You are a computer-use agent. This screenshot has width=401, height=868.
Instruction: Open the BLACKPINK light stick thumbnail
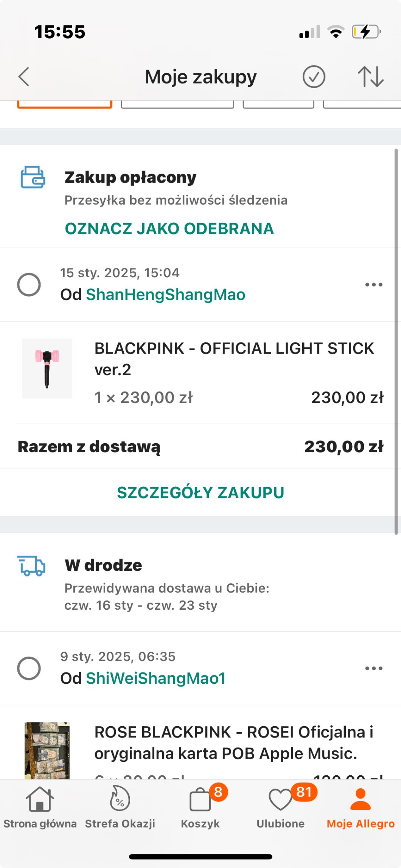[x=47, y=368]
